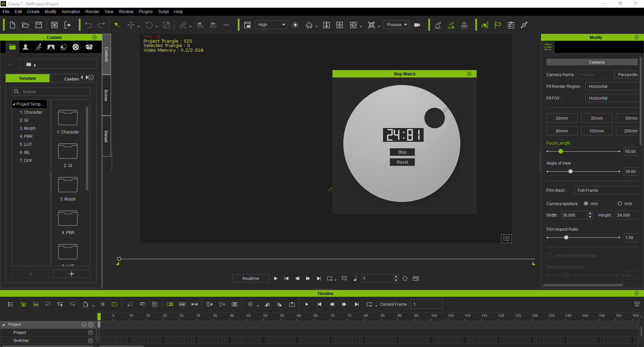Click Stop in the Stop Watch
Image resolution: width=644 pixels, height=347 pixels.
402,152
